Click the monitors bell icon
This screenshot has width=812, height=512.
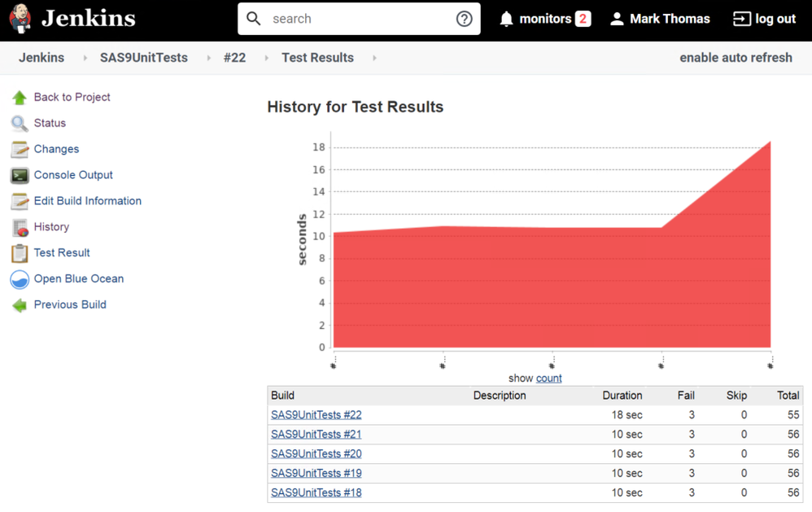point(506,20)
